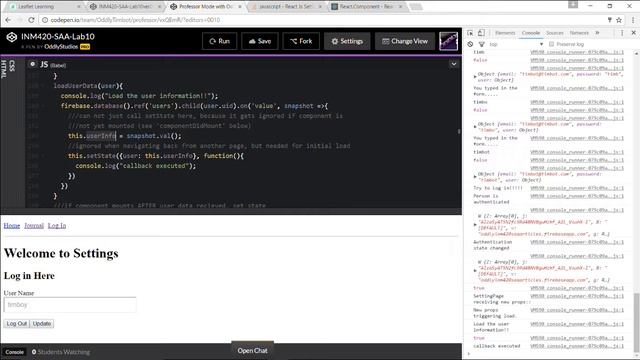Open the JS editor settings gear
Viewport: 640px width, 360px height.
tap(33, 64)
